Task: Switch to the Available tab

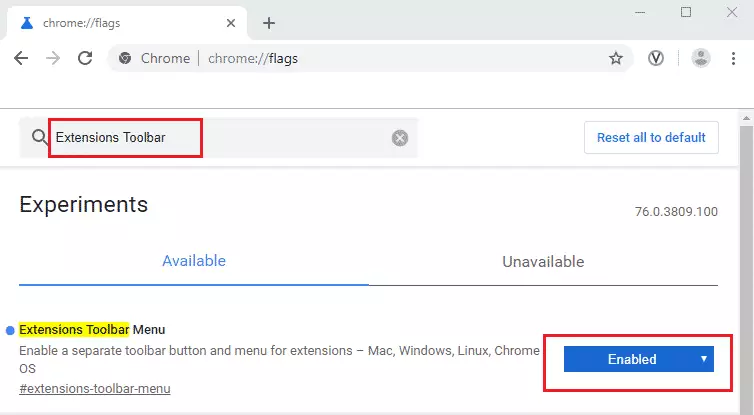Action: [x=194, y=261]
